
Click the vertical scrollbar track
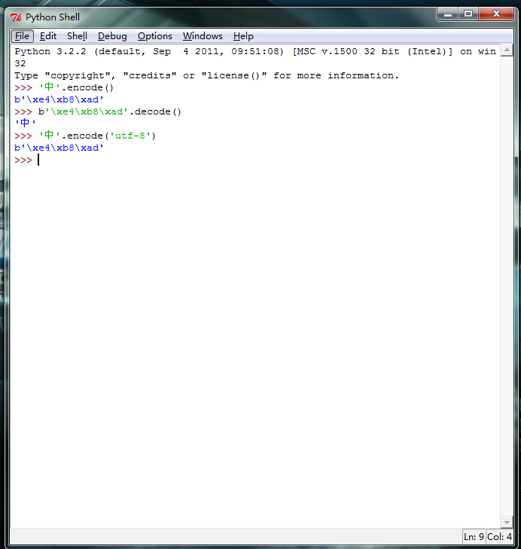coord(507,286)
